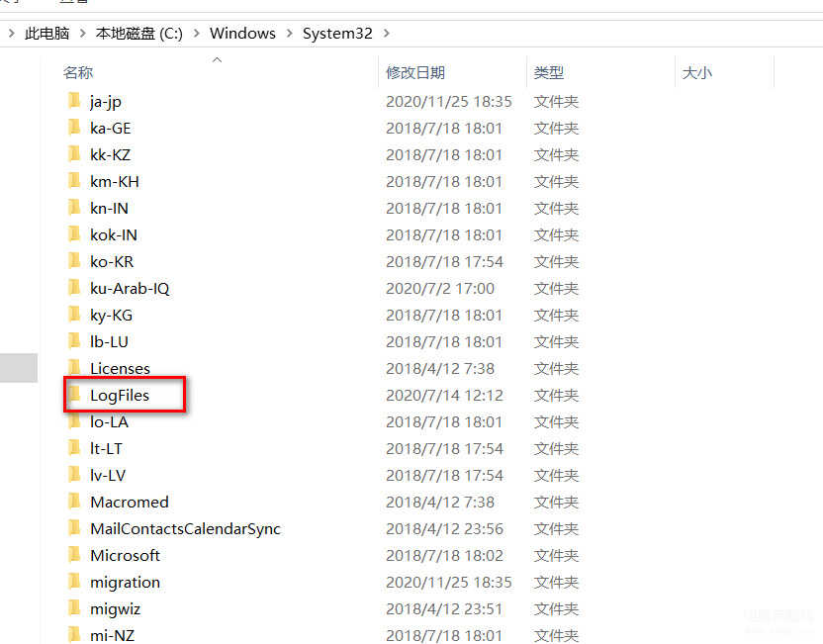Click the Microsoft folder icon

click(74, 555)
